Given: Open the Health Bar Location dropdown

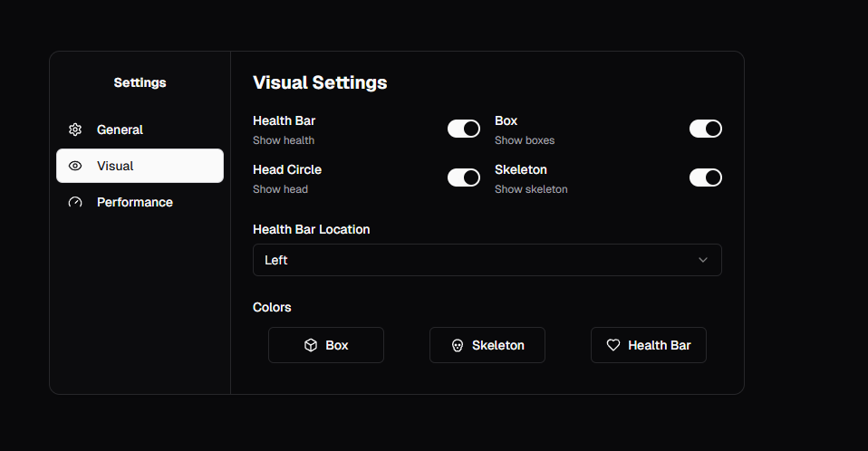Looking at the screenshot, I should point(487,260).
